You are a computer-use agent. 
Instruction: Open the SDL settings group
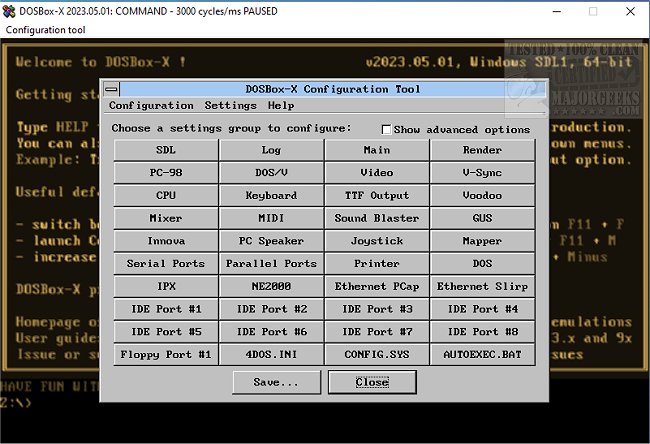(166, 150)
